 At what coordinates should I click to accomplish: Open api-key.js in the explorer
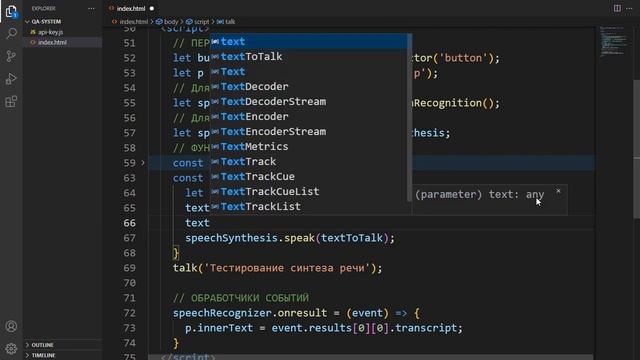[x=50, y=32]
